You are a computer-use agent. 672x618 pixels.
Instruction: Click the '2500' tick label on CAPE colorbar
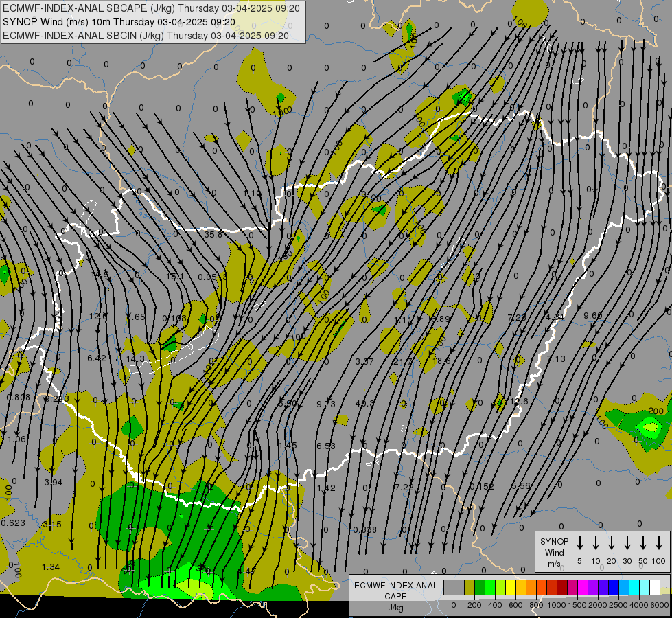(618, 605)
